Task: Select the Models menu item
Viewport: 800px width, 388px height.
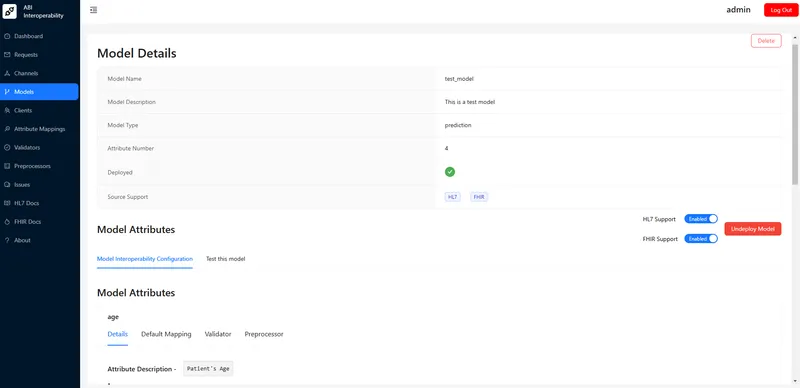Action: (39, 92)
